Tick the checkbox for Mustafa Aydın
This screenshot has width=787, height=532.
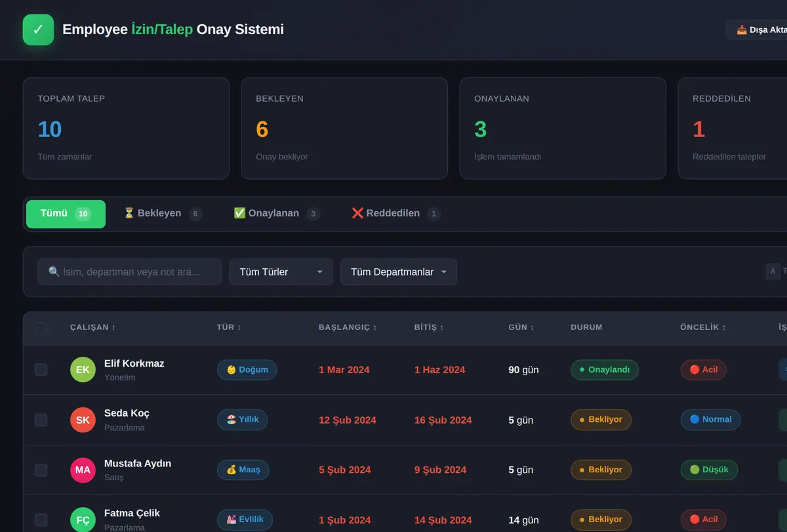coord(41,470)
